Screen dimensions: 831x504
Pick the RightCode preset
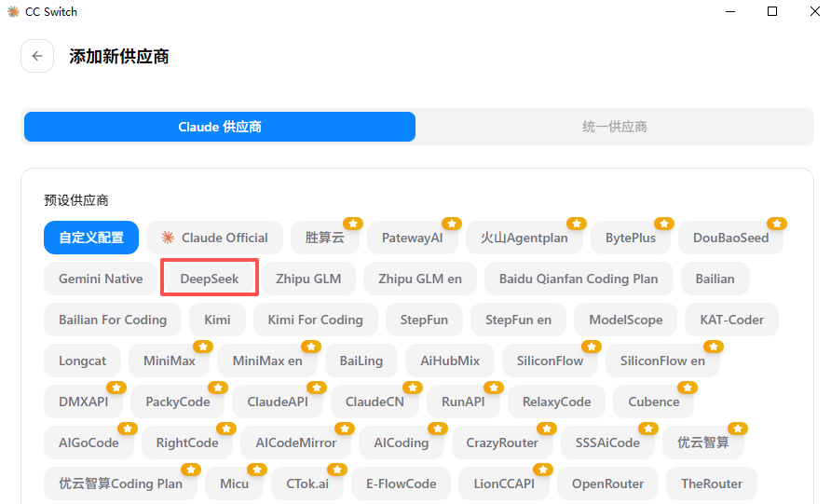pos(187,443)
